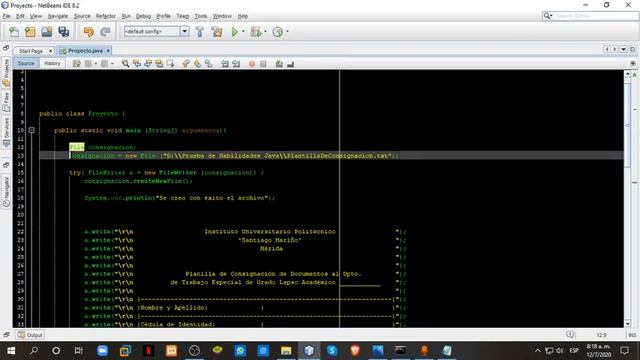This screenshot has height=360, width=640.
Task: Click Next Bookmark icon
Action: [x=198, y=64]
